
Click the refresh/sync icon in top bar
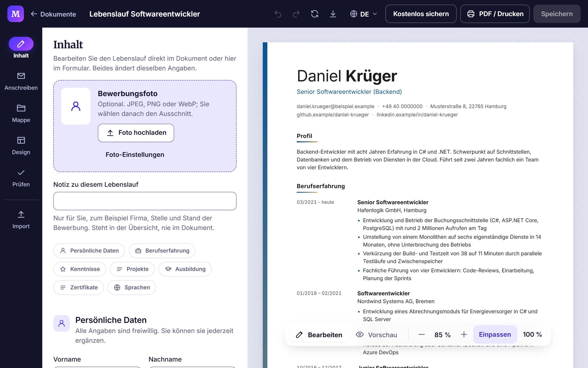coord(315,14)
